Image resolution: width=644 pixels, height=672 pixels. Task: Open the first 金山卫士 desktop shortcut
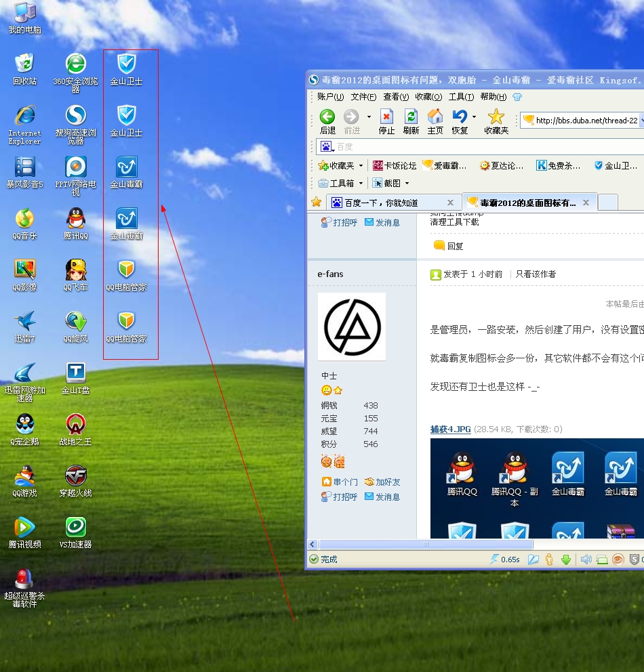127,69
